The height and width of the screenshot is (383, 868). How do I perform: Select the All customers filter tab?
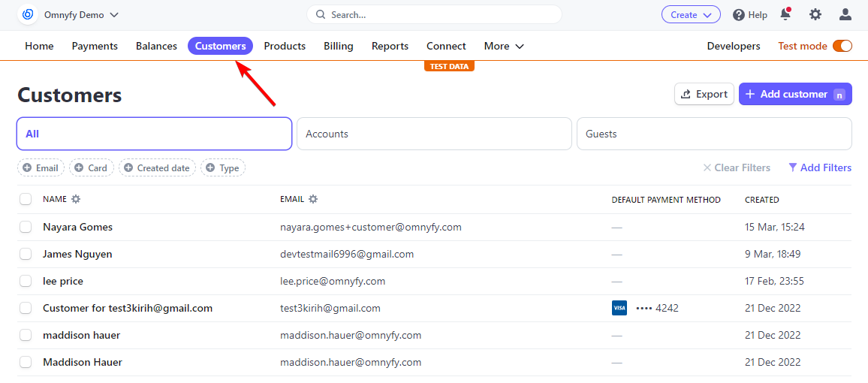[x=155, y=134]
